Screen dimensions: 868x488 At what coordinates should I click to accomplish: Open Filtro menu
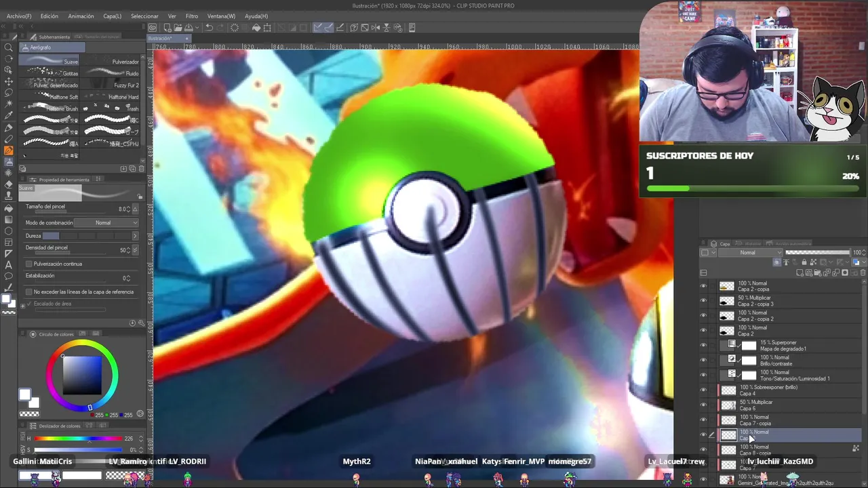coord(192,16)
